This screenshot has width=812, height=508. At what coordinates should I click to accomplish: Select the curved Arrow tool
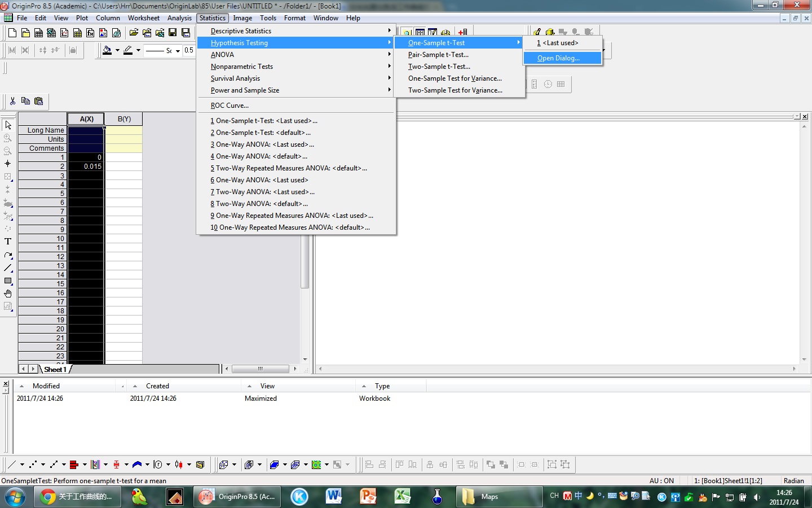[8, 255]
